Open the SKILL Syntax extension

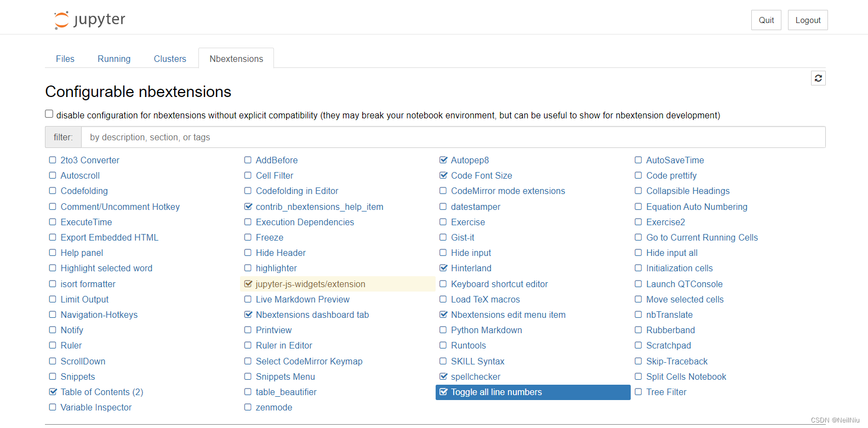[x=478, y=361]
